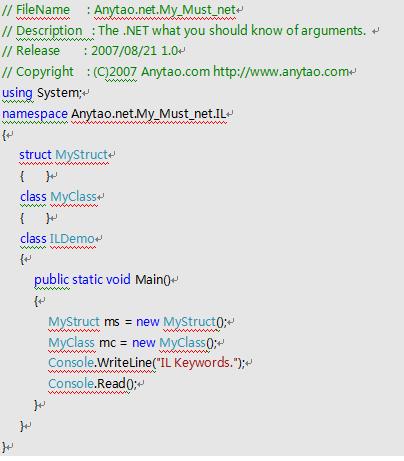Click the "namespace" keyword
The image size is (404, 461).
click(35, 114)
